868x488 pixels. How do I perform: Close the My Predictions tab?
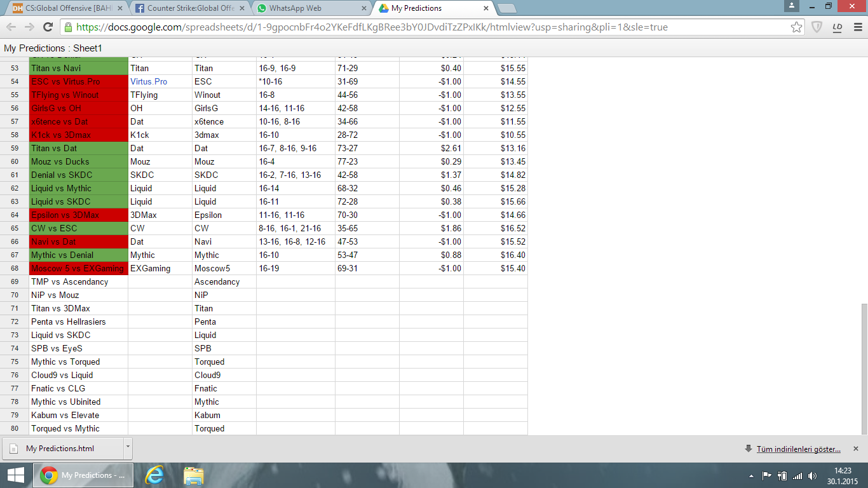click(x=486, y=8)
